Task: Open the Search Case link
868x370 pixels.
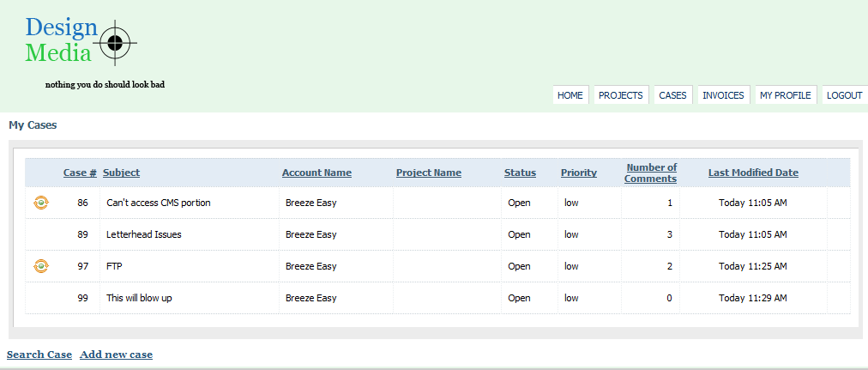Action: pyautogui.click(x=39, y=355)
